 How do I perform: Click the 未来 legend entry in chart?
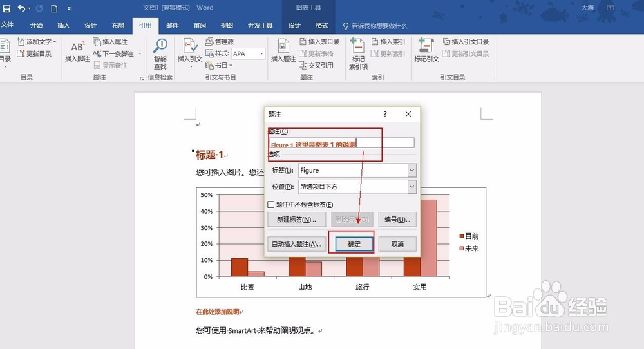click(469, 249)
